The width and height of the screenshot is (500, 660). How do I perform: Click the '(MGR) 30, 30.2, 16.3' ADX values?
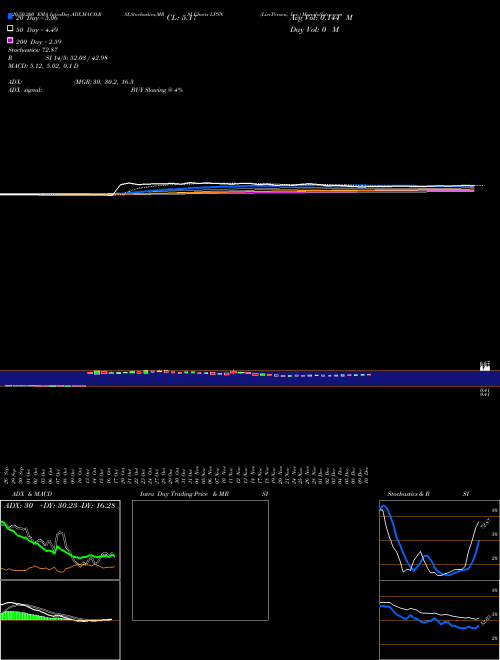[x=104, y=82]
